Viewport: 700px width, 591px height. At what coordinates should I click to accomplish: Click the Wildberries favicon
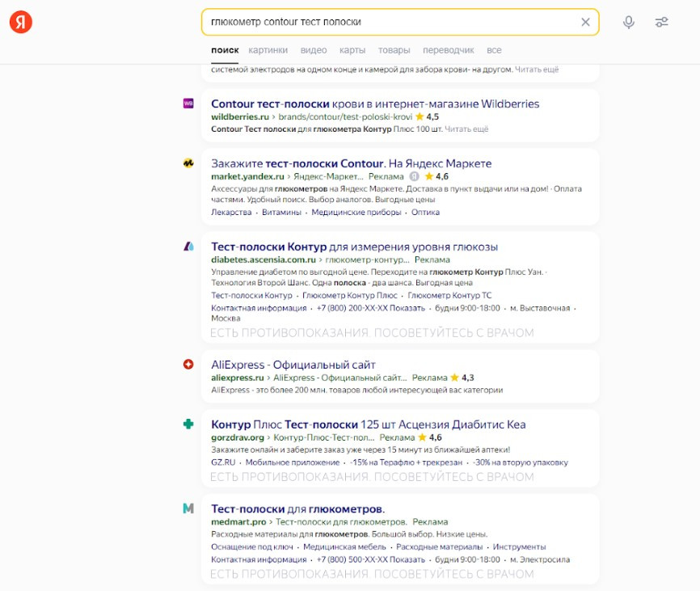188,103
